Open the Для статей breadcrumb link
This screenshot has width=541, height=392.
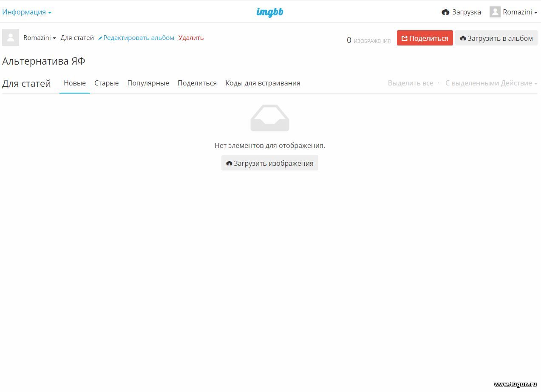click(77, 38)
